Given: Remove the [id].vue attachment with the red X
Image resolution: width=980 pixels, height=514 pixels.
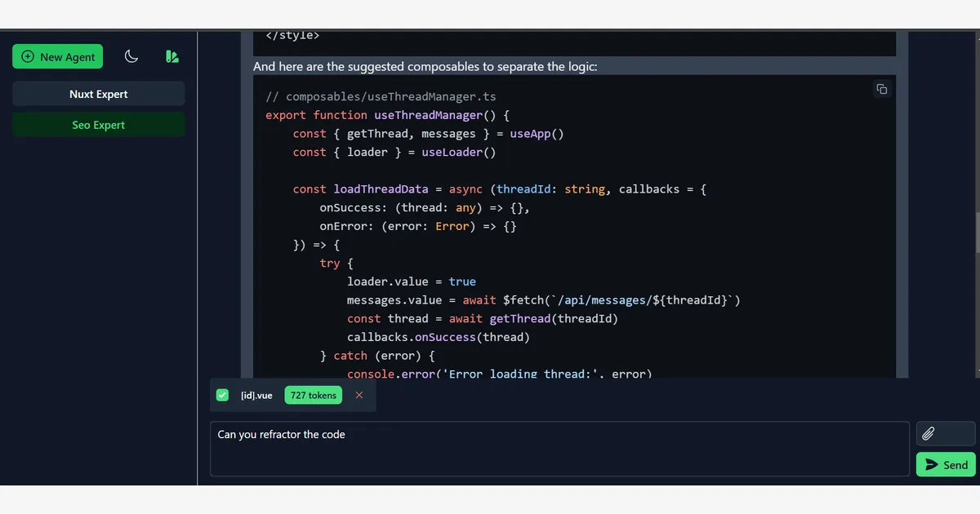Looking at the screenshot, I should click(359, 395).
